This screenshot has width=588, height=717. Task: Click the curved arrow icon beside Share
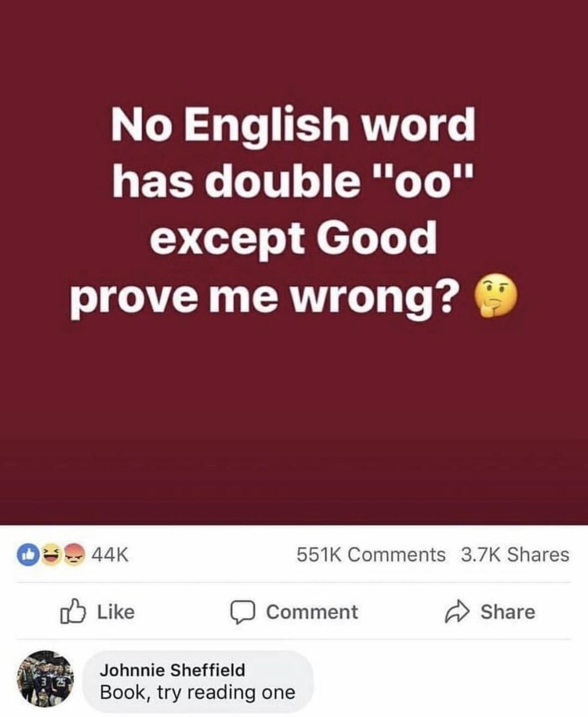click(x=457, y=612)
